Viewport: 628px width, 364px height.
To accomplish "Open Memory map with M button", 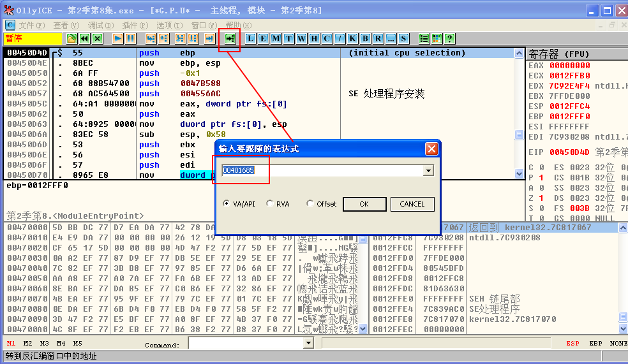I will pos(276,39).
